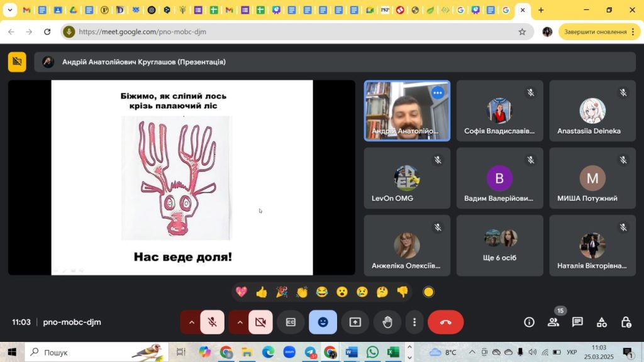Raise hand in the meeting
The height and width of the screenshot is (362, 644).
tap(387, 322)
